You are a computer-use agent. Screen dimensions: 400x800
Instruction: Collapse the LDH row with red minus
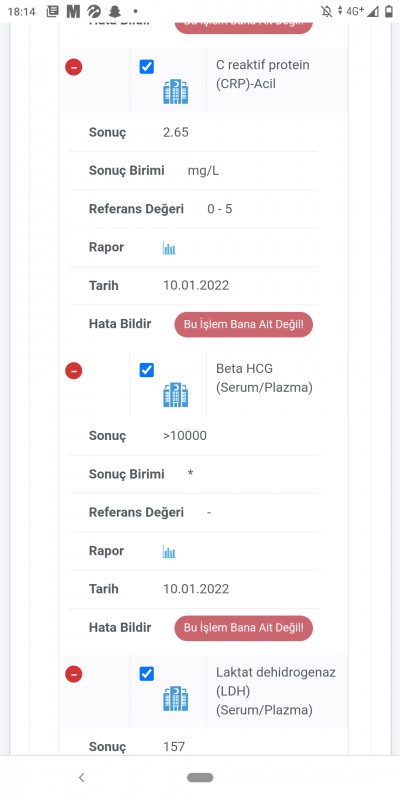(73, 674)
